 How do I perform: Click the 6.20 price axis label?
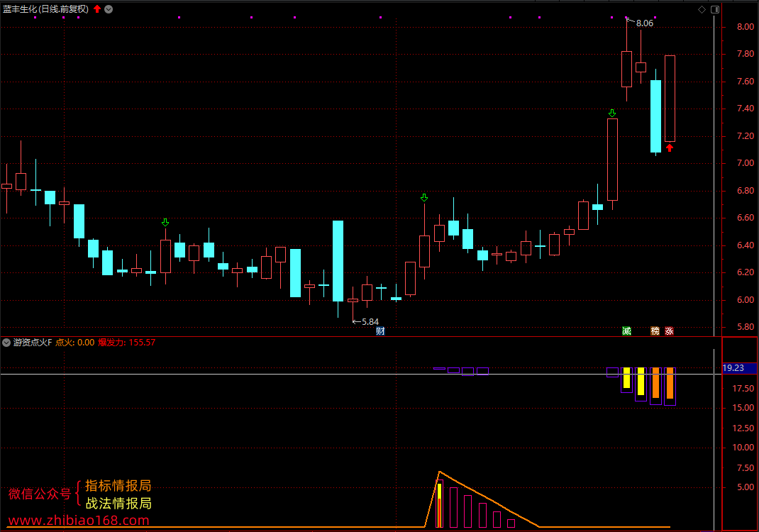click(746, 273)
